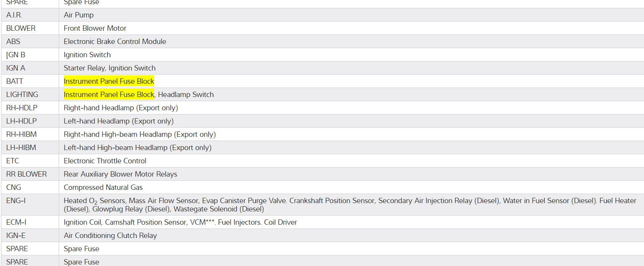Select Starter Relay, Ignition Switch text

[x=109, y=68]
